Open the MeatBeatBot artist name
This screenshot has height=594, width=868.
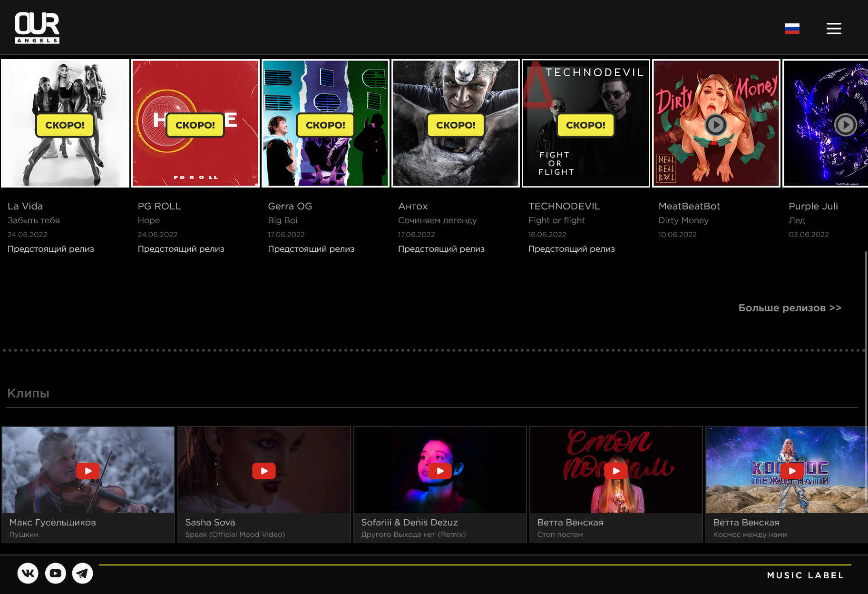click(x=689, y=206)
